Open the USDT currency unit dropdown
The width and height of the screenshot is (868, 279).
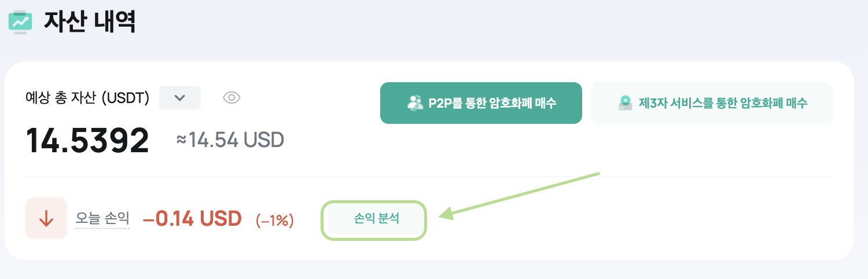pos(180,98)
